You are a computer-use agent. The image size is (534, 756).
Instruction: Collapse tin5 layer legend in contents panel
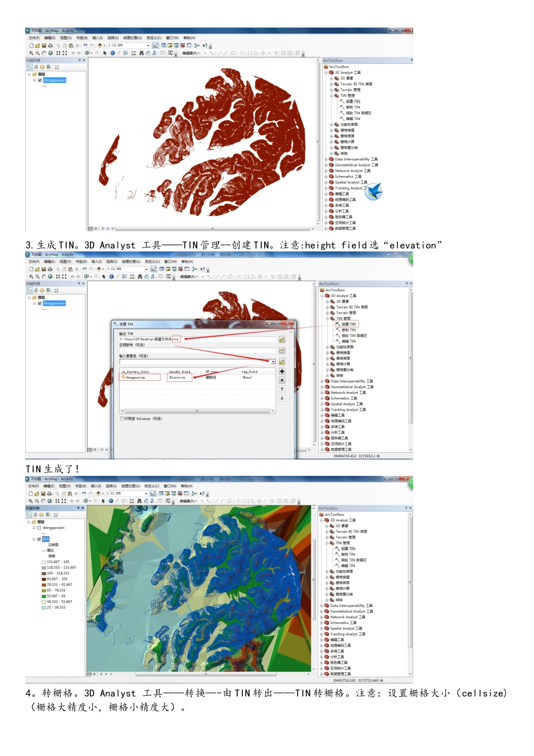(x=34, y=539)
